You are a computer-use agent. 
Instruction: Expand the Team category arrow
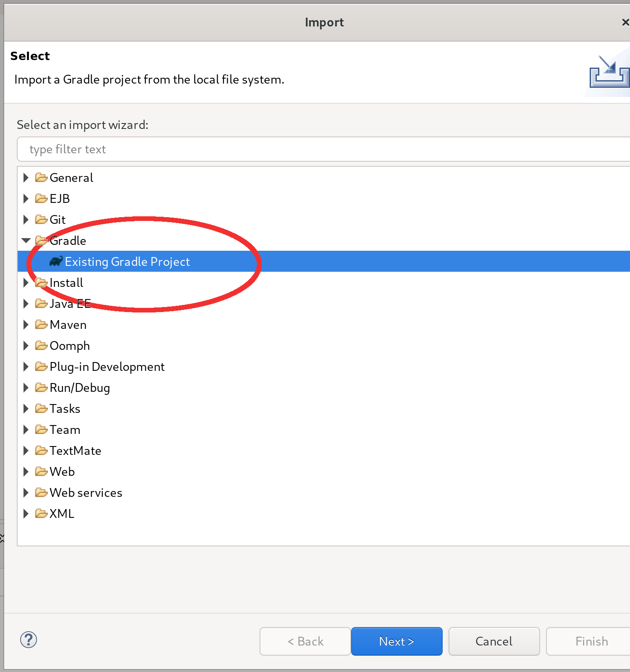[26, 430]
